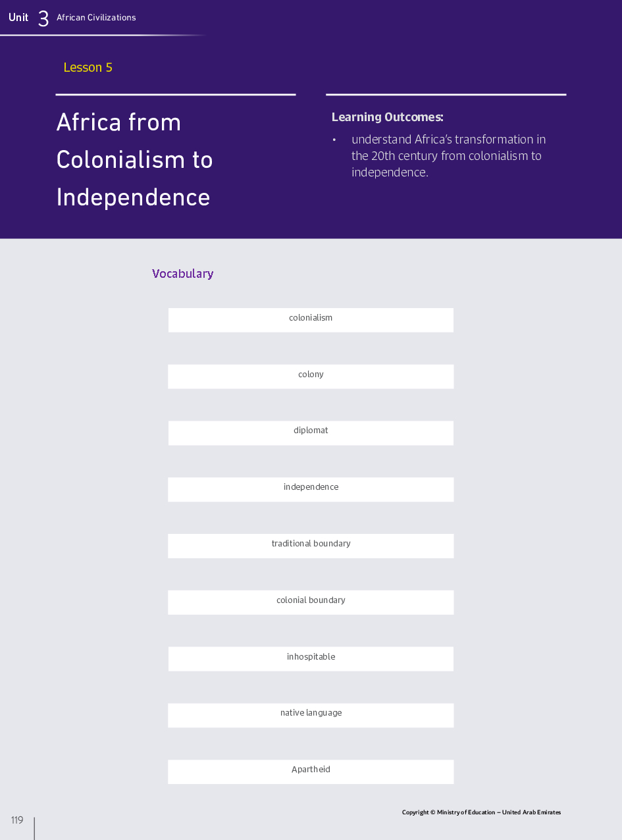Select the native language box
Screen dimensions: 622x840
coord(311,716)
